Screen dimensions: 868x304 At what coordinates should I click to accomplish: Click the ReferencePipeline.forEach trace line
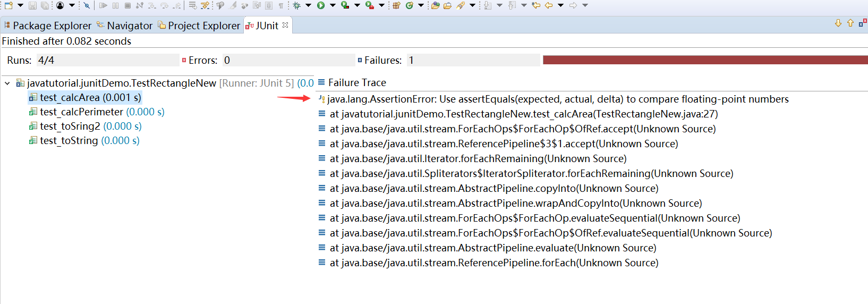(x=488, y=263)
